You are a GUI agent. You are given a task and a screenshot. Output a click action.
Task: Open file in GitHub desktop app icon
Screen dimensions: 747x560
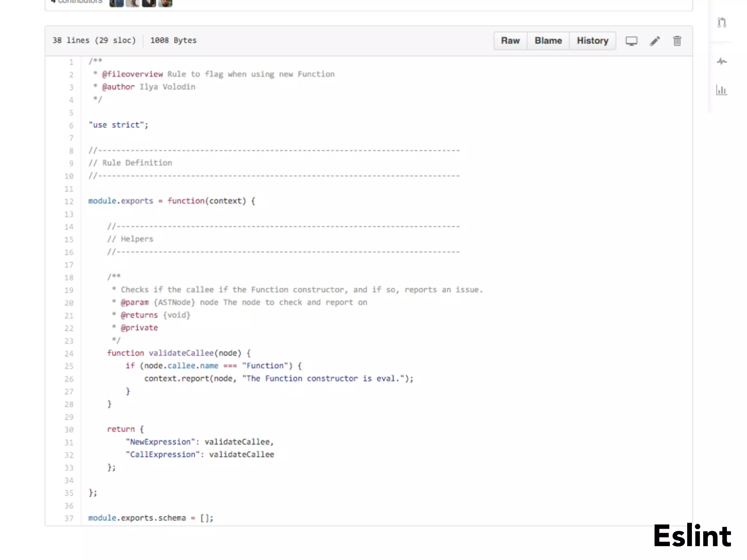pyautogui.click(x=631, y=41)
